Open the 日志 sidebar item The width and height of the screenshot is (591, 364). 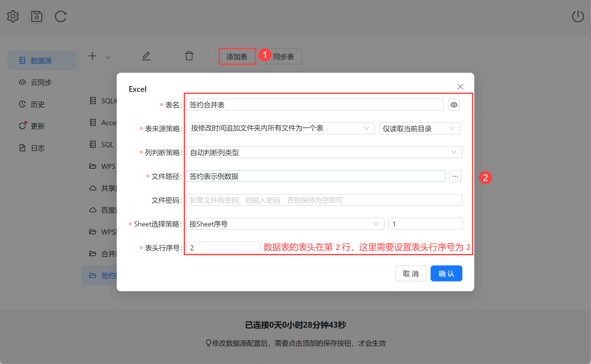point(37,148)
